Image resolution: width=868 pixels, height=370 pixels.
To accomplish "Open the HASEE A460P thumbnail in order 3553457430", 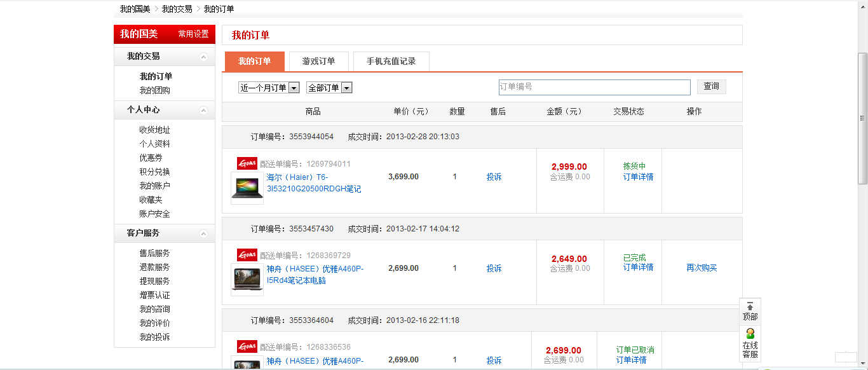I will pos(247,280).
